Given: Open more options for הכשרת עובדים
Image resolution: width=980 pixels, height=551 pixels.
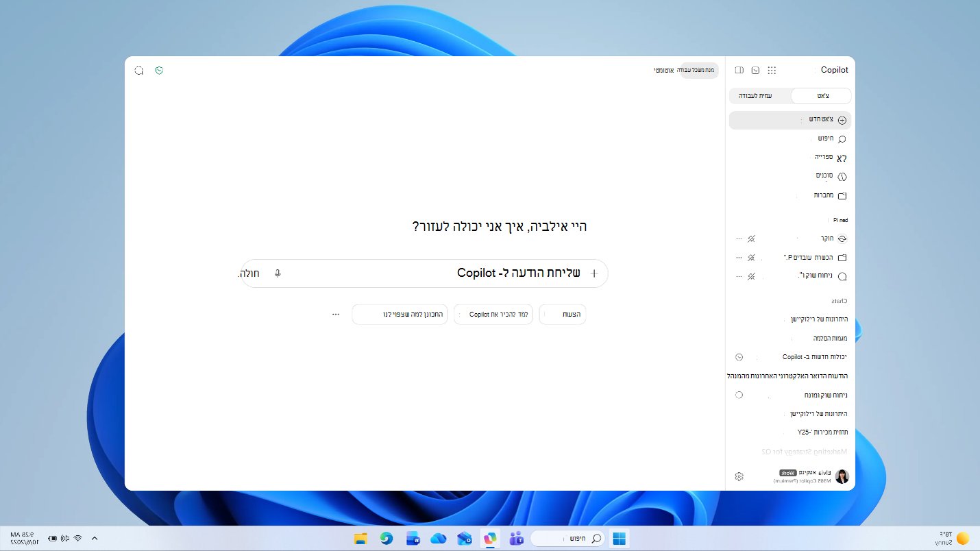Looking at the screenshot, I should click(x=739, y=258).
